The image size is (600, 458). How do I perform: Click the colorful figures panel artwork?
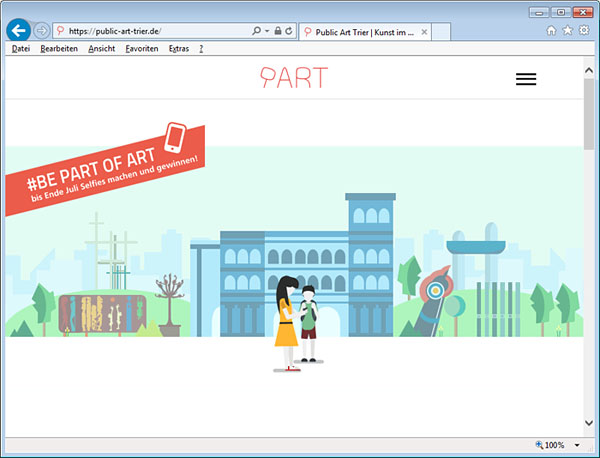pos(102,314)
